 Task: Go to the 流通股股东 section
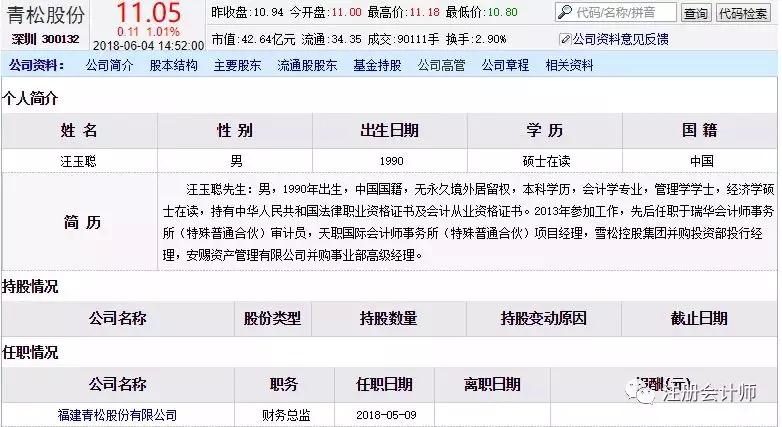(x=307, y=65)
